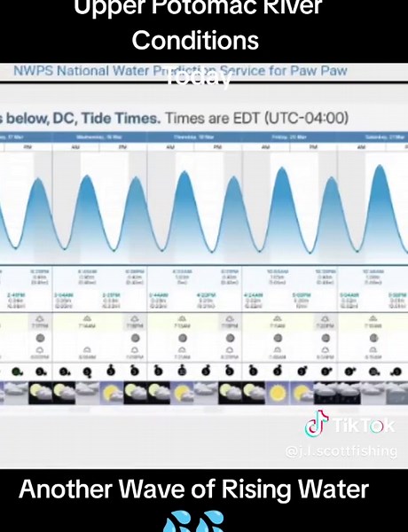Viewport: 408px width, 532px height.
Task: Click the TikTok logo watermark
Action: tap(350, 425)
